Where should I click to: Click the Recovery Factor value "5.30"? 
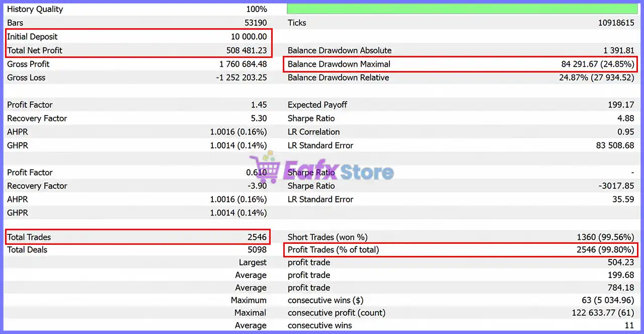pos(259,118)
